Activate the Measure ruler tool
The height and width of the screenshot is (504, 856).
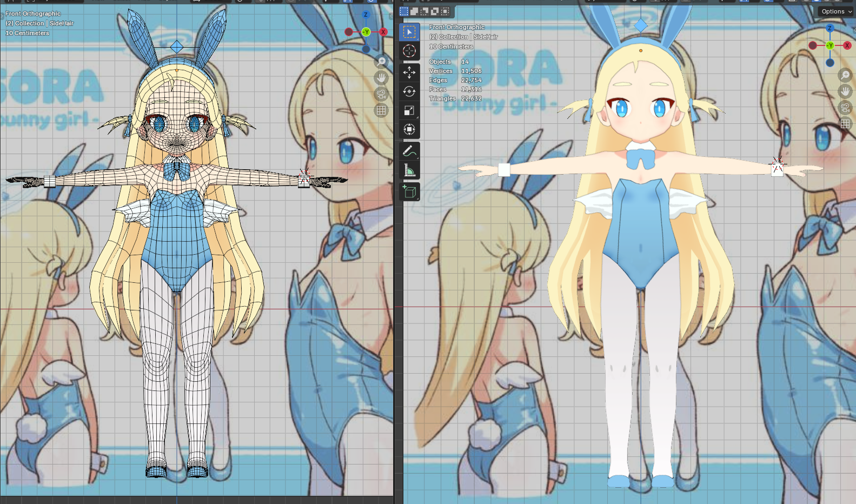click(x=409, y=170)
